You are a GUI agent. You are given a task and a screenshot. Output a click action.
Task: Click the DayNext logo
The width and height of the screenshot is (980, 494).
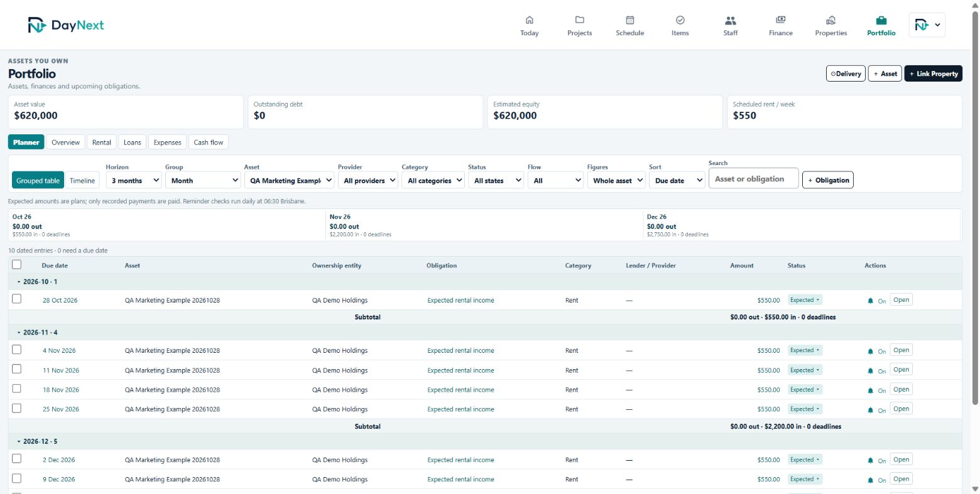(65, 25)
